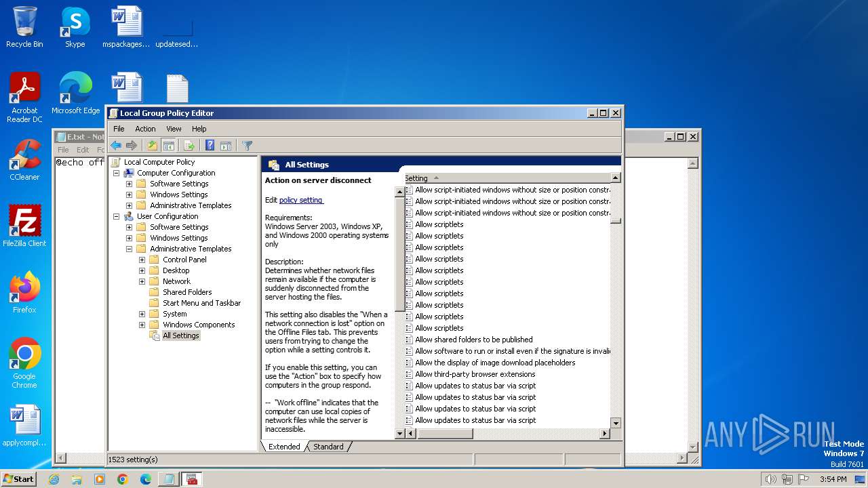
Task: Expand the Control Panel tree node
Action: 142,260
